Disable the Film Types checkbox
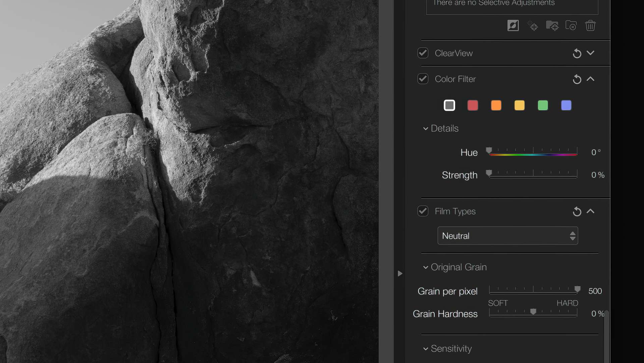644x363 pixels. 423,211
